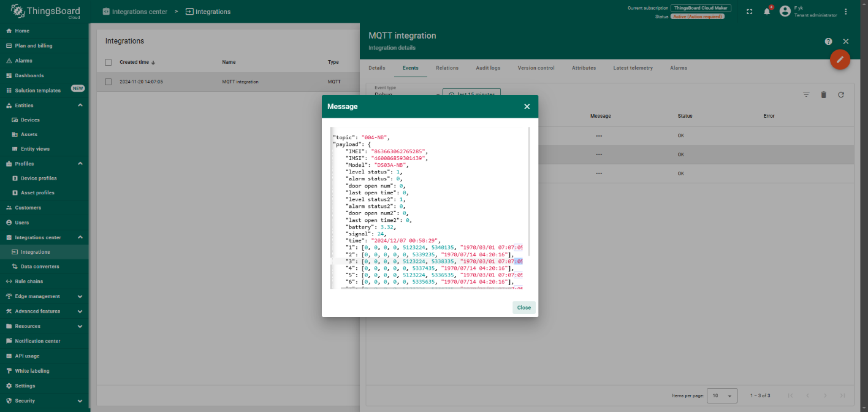Click Integrations center breadcrumb
The image size is (868, 412).
click(135, 12)
